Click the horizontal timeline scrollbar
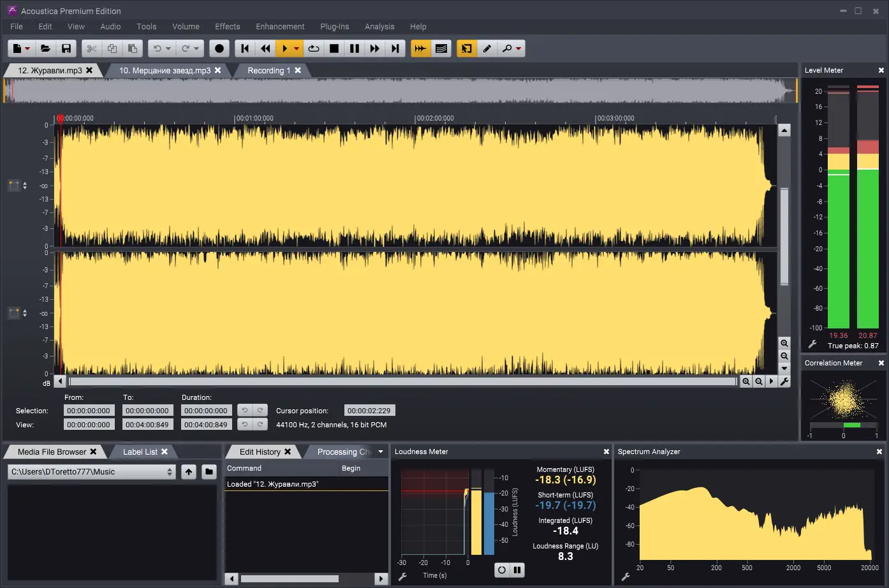 click(x=402, y=381)
